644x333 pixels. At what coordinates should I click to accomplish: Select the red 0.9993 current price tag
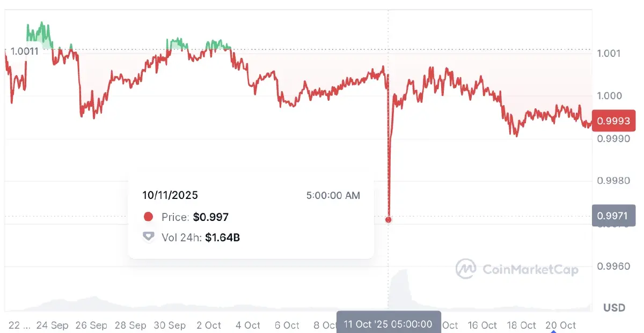point(613,121)
